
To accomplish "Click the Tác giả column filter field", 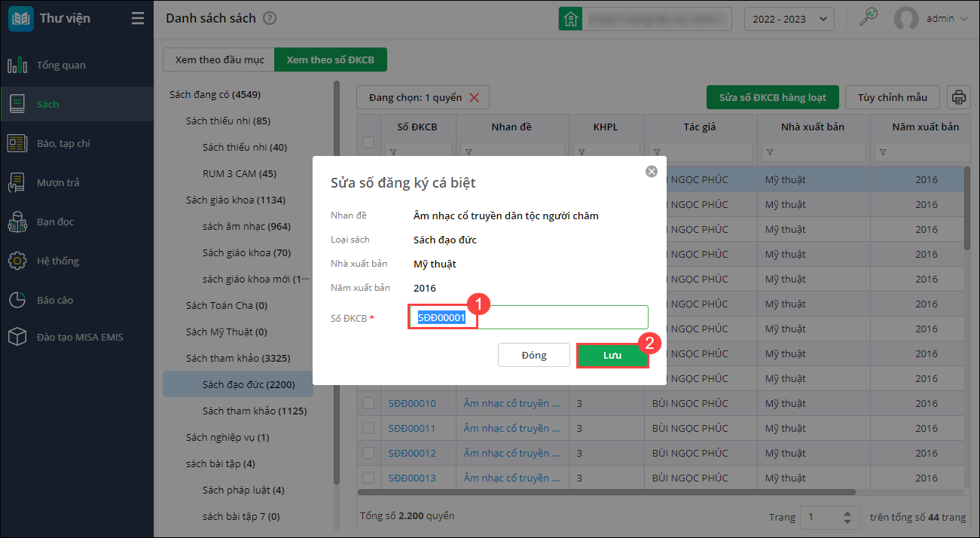I will coord(701,152).
